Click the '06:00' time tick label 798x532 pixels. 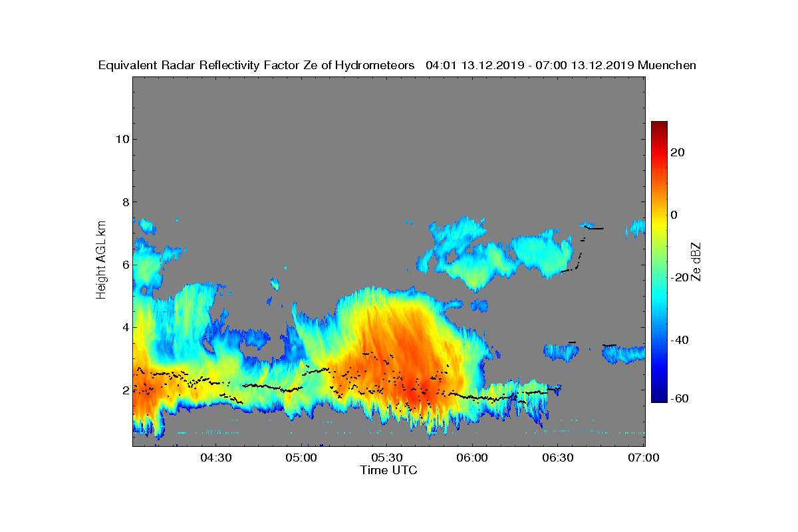[x=473, y=458]
